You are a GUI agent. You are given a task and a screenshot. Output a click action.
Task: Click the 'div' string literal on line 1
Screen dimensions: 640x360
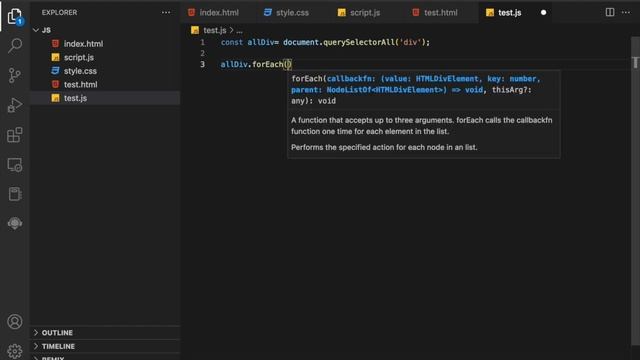411,42
